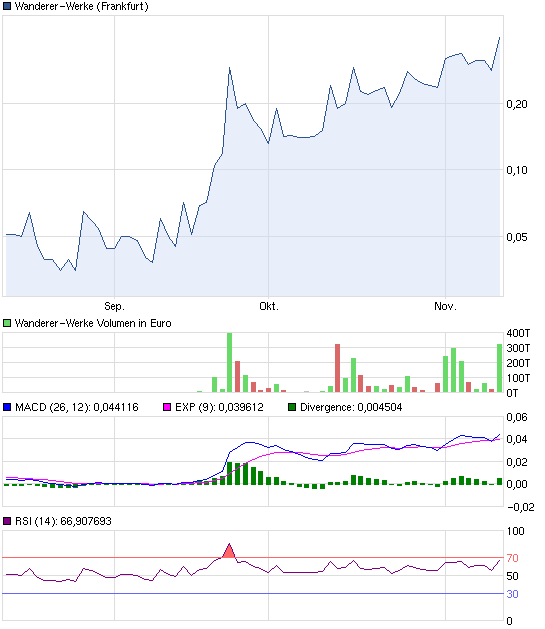Screen dimensions: 545x629
Task: Select the 'Wanderer-Werke Volumen in Euro' label
Action: click(x=93, y=323)
